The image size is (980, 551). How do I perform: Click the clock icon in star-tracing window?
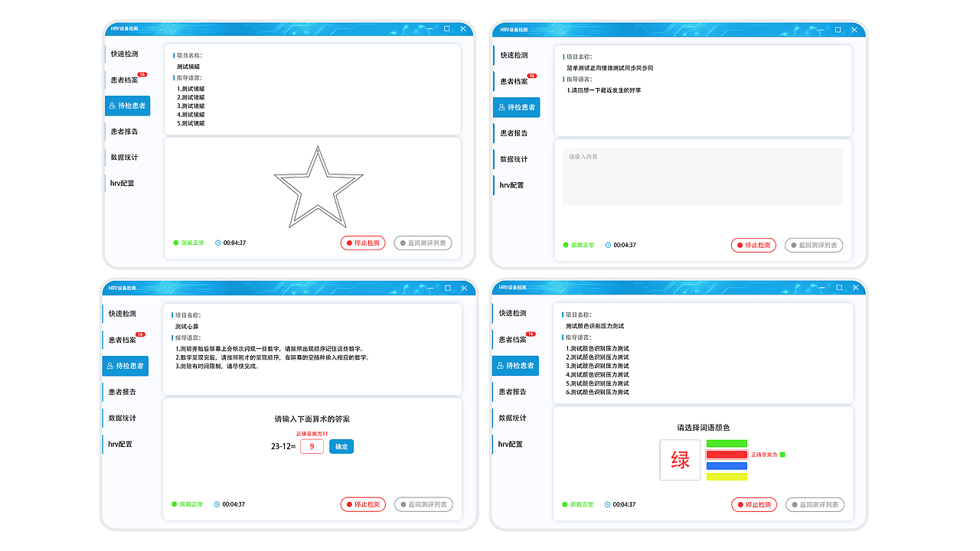pyautogui.click(x=218, y=243)
